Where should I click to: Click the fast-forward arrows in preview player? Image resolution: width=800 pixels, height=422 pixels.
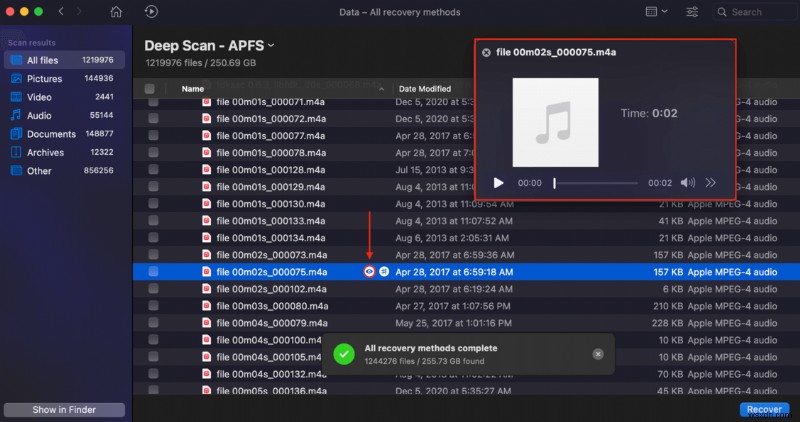[x=711, y=183]
